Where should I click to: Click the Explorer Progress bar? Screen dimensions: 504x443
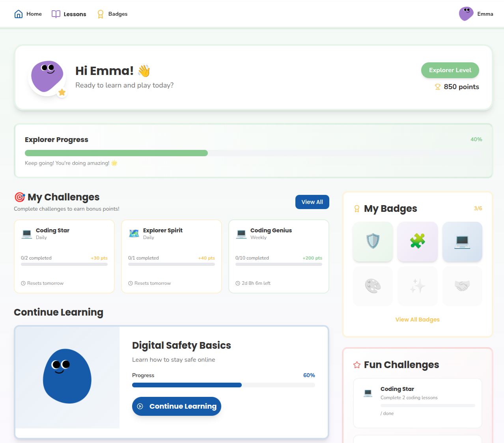click(x=253, y=153)
